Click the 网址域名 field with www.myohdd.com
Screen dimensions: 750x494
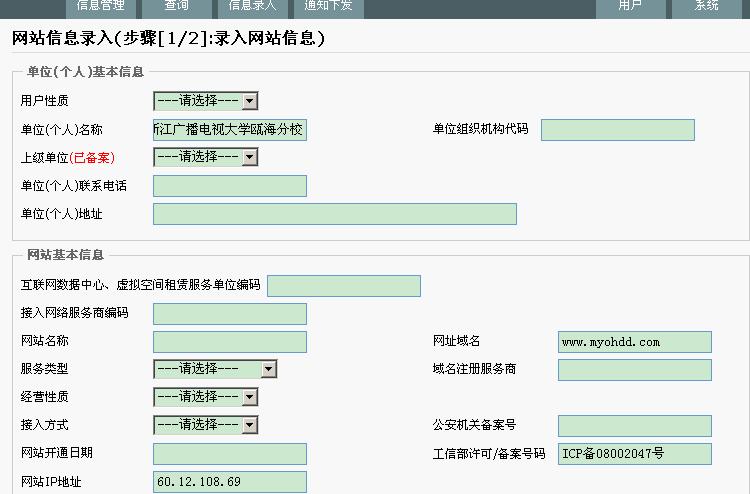pos(634,342)
